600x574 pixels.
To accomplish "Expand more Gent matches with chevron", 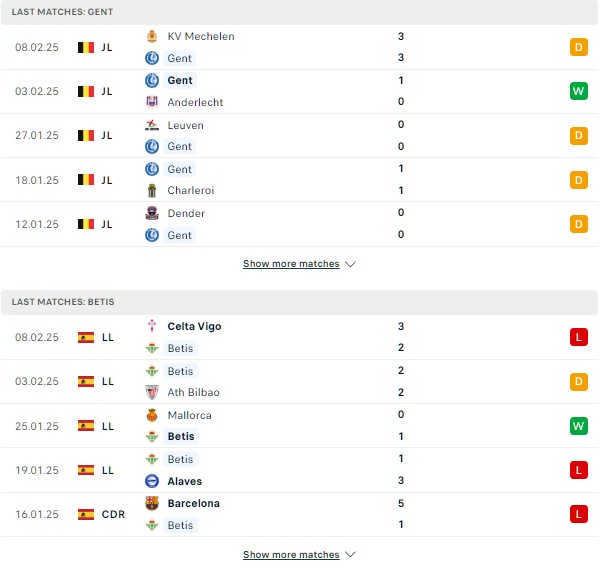I will [x=351, y=264].
